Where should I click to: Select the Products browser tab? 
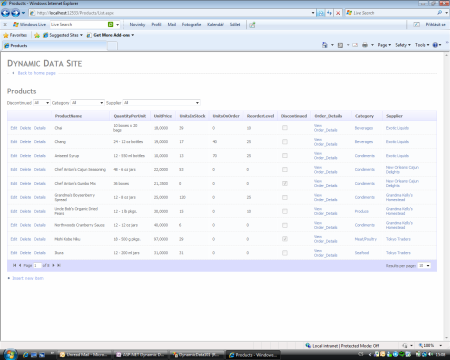[x=55, y=46]
